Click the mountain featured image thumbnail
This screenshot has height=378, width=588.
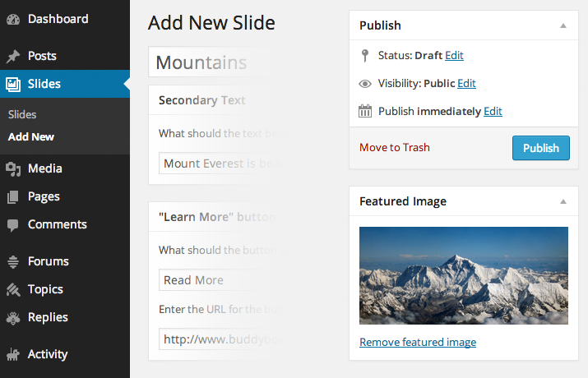(x=464, y=275)
